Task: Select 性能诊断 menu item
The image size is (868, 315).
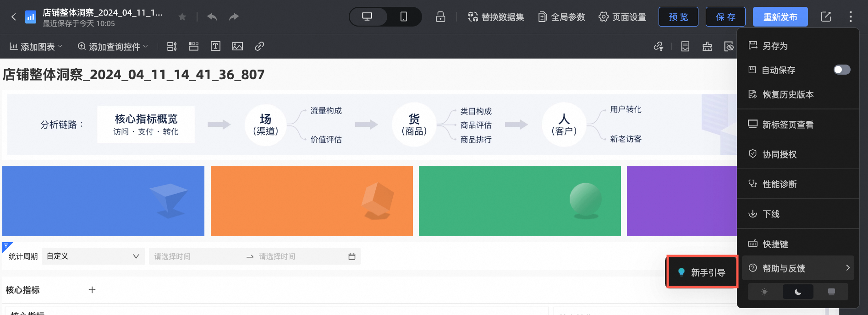Action: [798, 184]
